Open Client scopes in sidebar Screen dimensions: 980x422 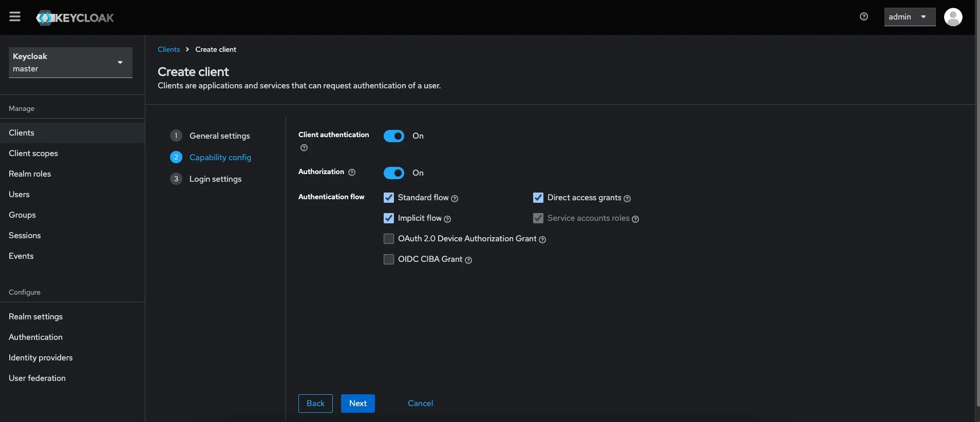pyautogui.click(x=33, y=154)
